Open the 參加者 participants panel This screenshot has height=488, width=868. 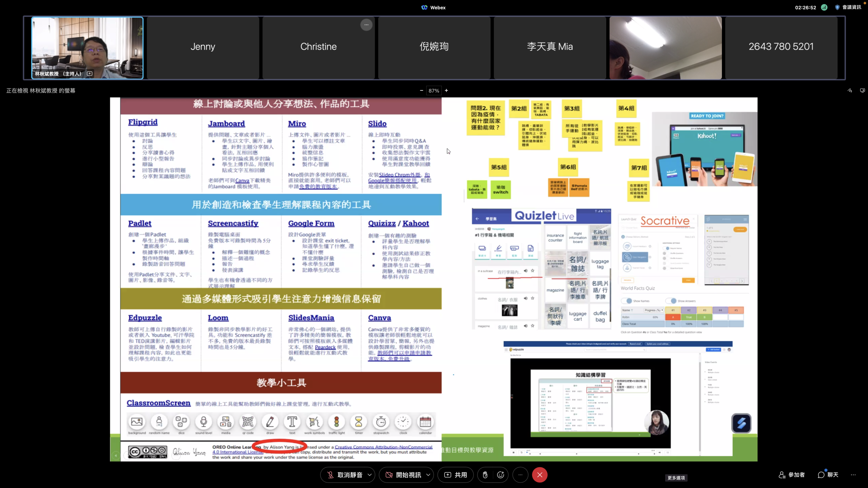(792, 475)
